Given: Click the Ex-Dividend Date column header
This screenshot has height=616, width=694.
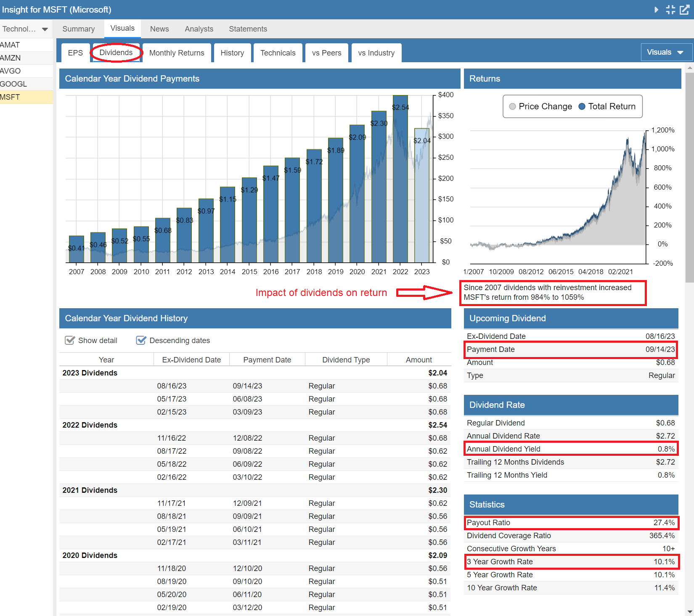Looking at the screenshot, I should [191, 360].
